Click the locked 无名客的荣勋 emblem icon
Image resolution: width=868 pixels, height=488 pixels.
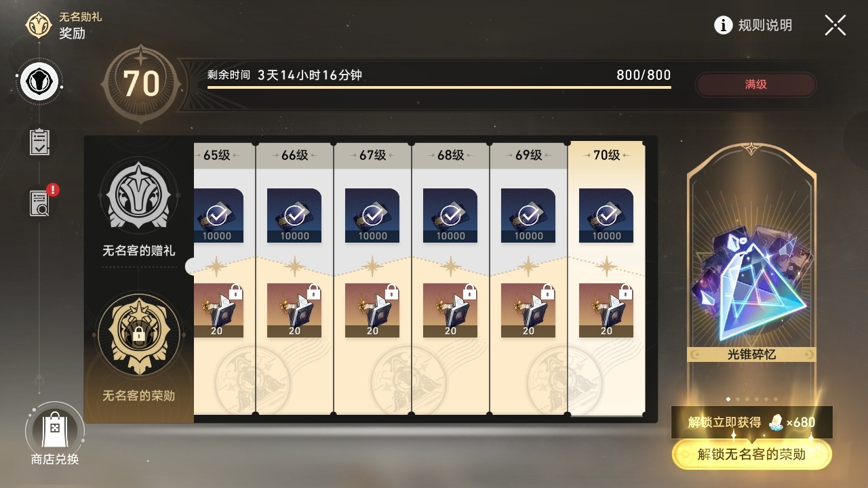pos(139,335)
